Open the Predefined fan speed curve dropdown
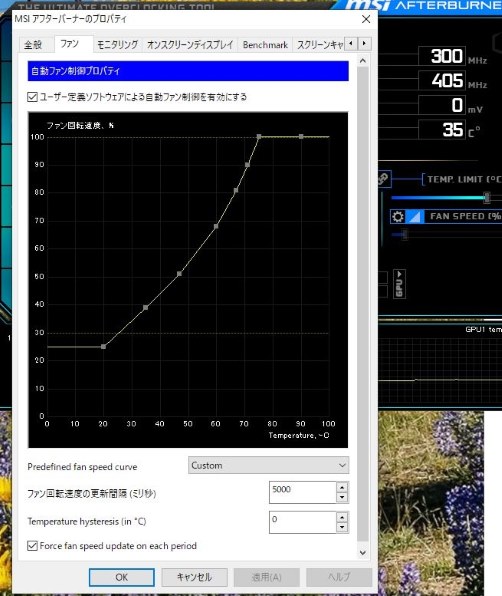The height and width of the screenshot is (596, 502). click(x=268, y=465)
